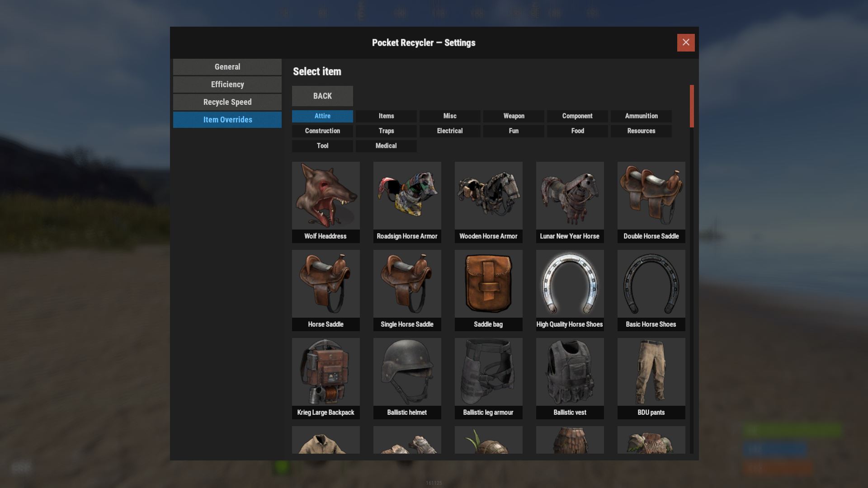Choose the Double Horse Saddle icon
This screenshot has height=488, width=868.
651,195
